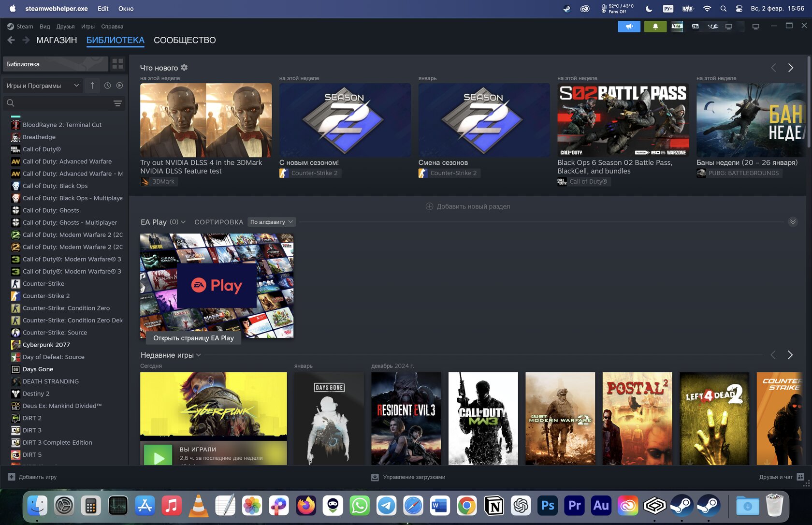Open the Вид menu
Image resolution: width=812 pixels, height=525 pixels.
(45, 27)
